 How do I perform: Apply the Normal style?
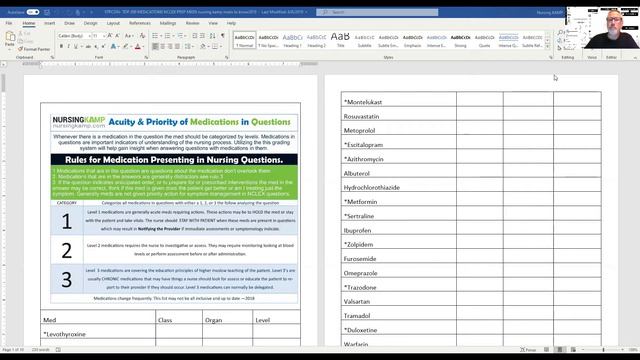[244, 40]
